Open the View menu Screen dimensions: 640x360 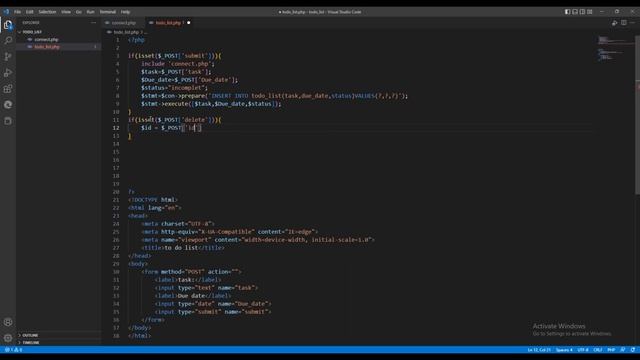(66, 12)
